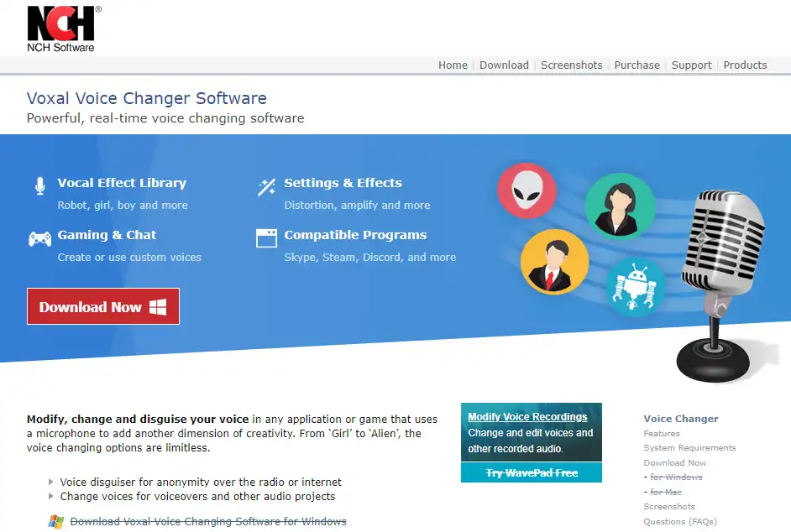Image resolution: width=791 pixels, height=532 pixels.
Task: Click the window icon beside Compatible Programs
Action: click(x=266, y=238)
